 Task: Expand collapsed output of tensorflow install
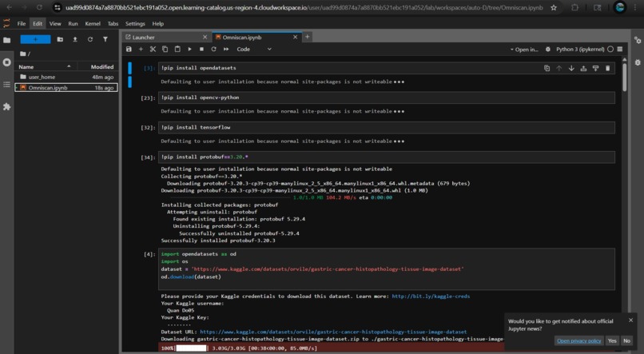399,141
